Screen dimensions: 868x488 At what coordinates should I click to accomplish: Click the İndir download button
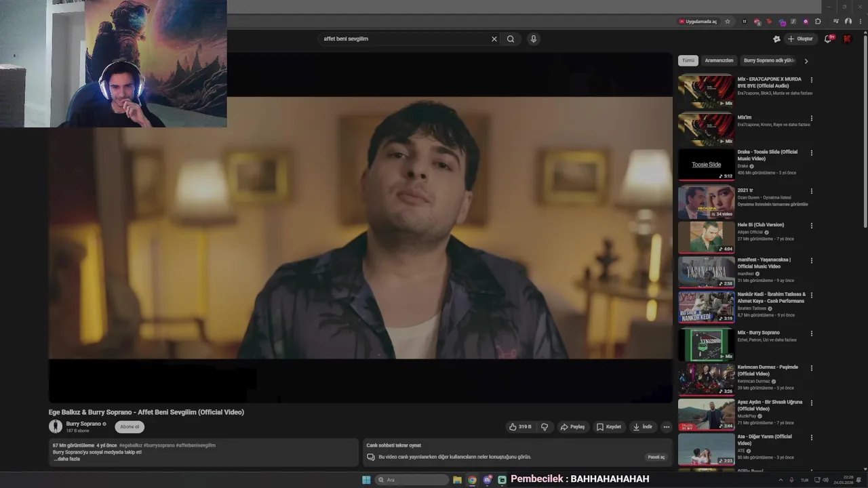[x=642, y=427]
